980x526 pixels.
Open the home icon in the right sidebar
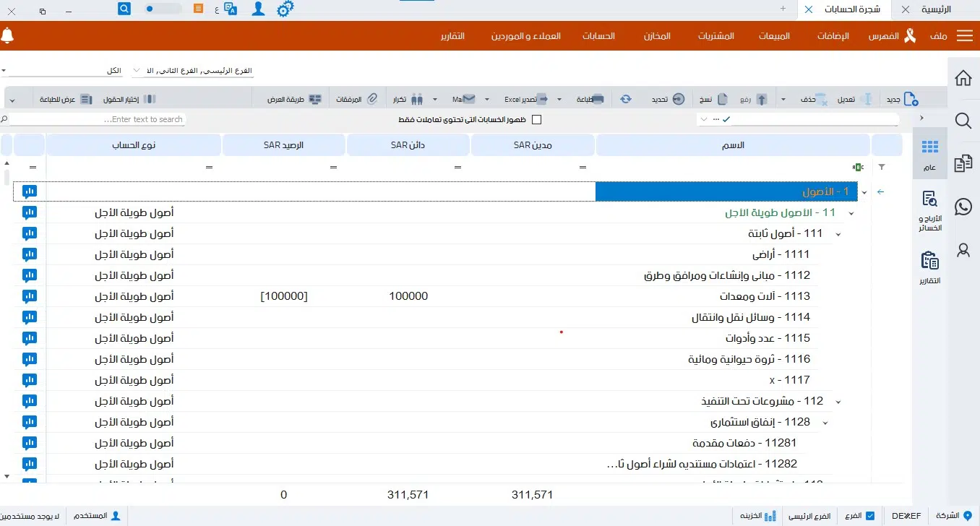[x=963, y=78]
